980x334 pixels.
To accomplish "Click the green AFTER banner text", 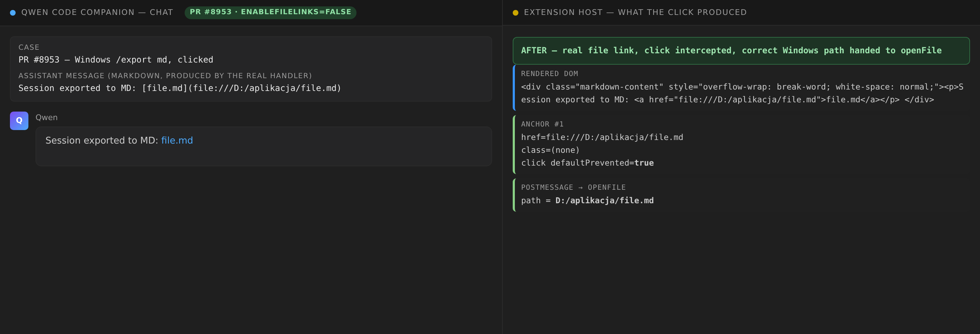I will 731,51.
